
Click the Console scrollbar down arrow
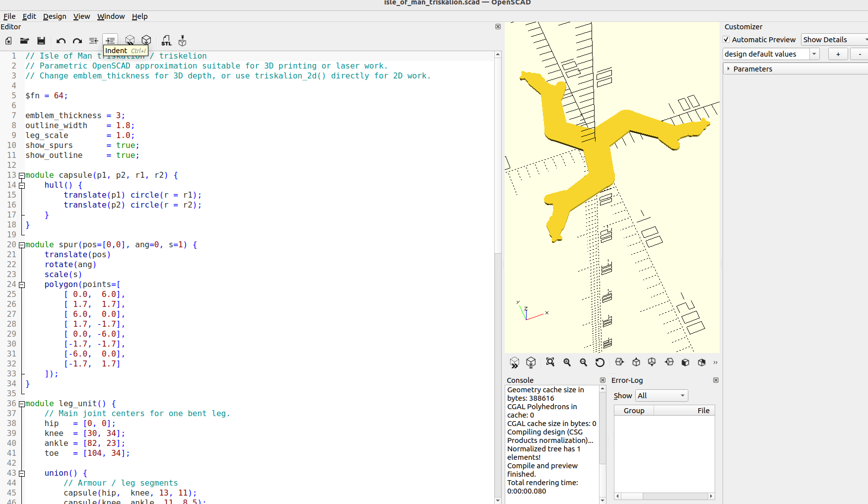tap(602, 501)
